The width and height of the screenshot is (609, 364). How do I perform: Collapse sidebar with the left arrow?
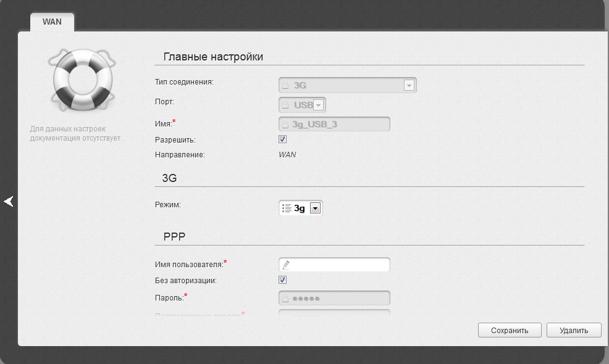click(x=9, y=201)
